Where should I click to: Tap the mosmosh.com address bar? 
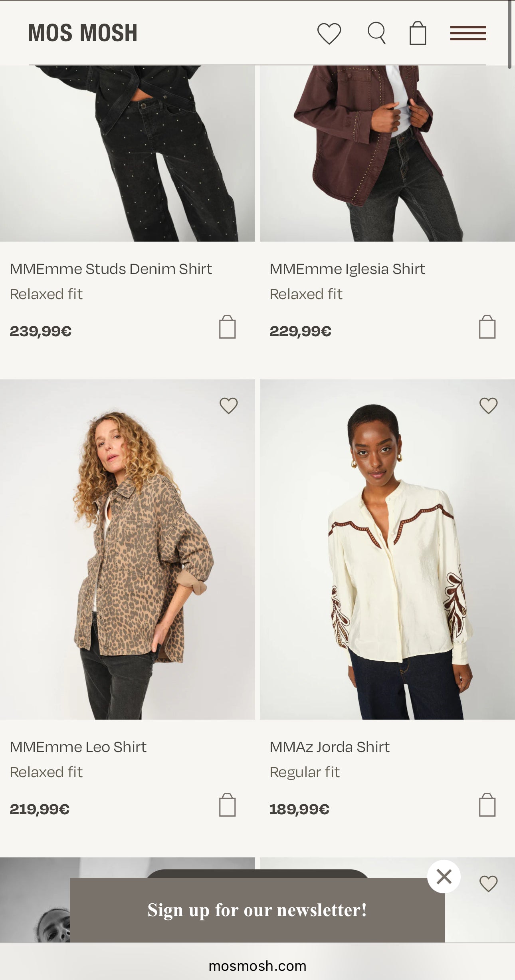257,966
